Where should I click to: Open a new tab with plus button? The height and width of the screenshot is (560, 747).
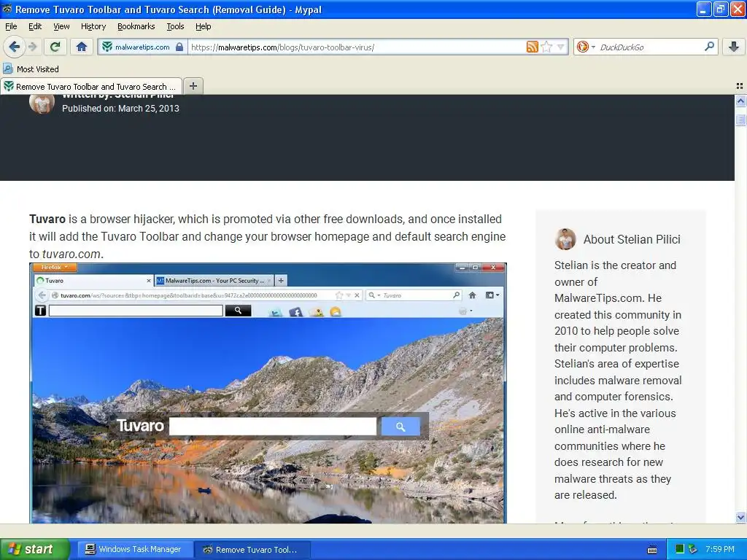(x=193, y=86)
